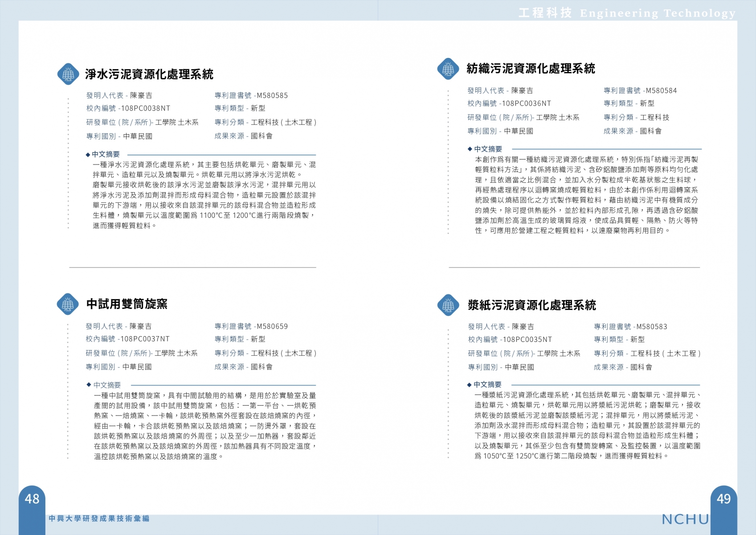Click the icon beside 淨水污泥資源化處理系統 title
Image resolution: width=756 pixels, height=535 pixels.
pyautogui.click(x=68, y=74)
